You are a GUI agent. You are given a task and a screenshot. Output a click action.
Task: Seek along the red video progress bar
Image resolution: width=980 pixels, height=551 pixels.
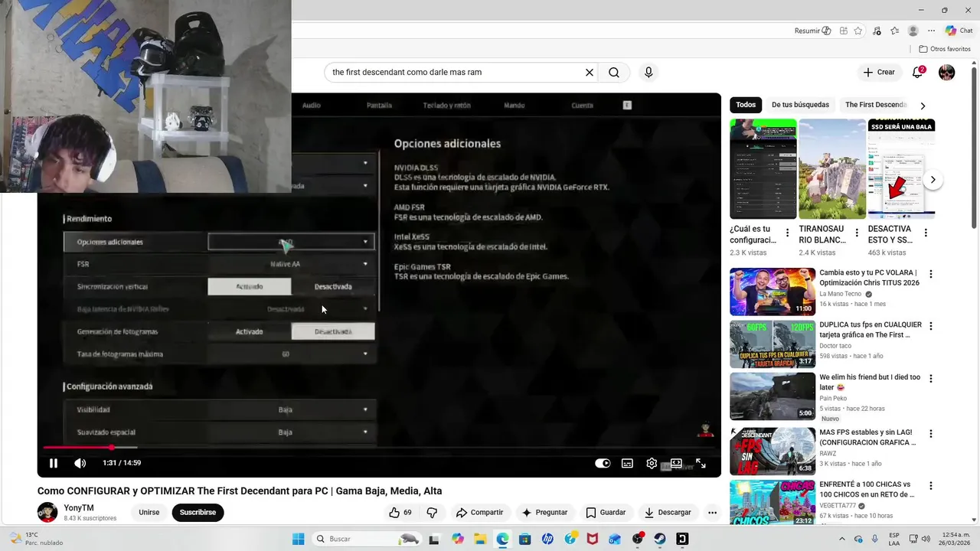coord(379,447)
